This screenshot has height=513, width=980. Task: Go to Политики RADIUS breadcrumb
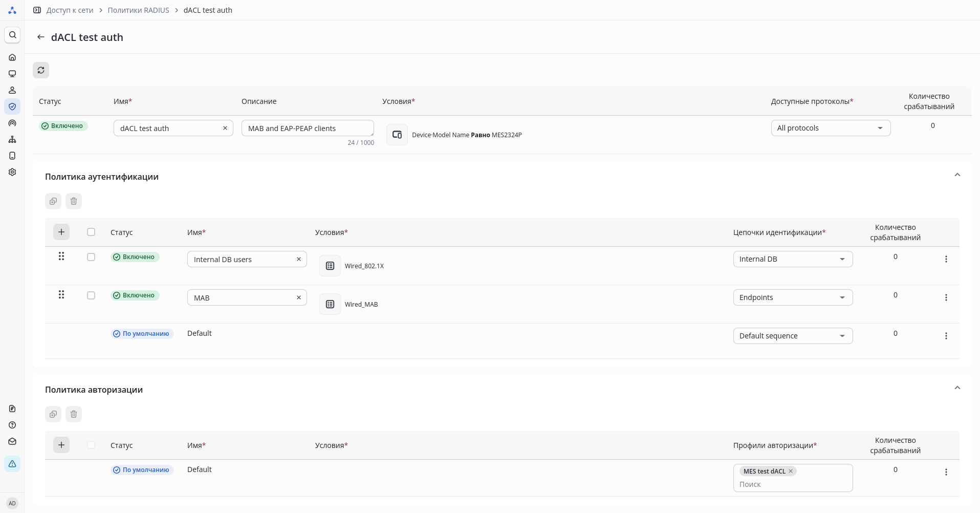pos(138,10)
